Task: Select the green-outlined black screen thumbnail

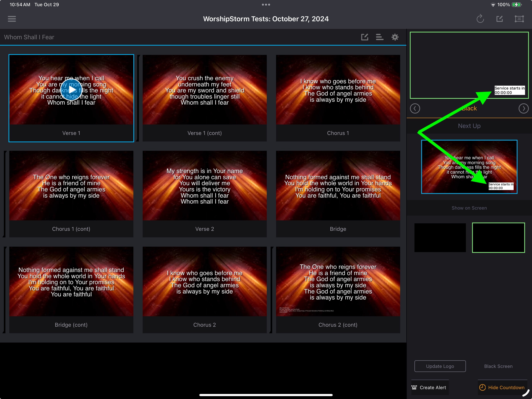Action: click(x=498, y=238)
